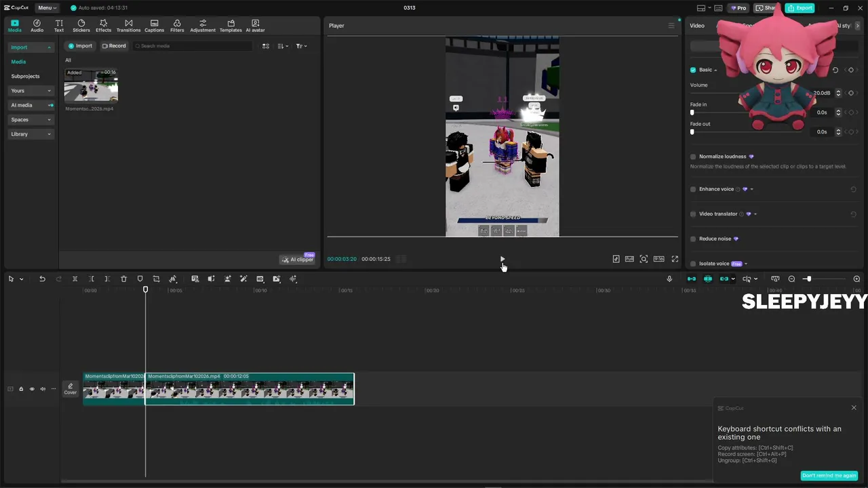Click the Import button in media panel

[80, 46]
